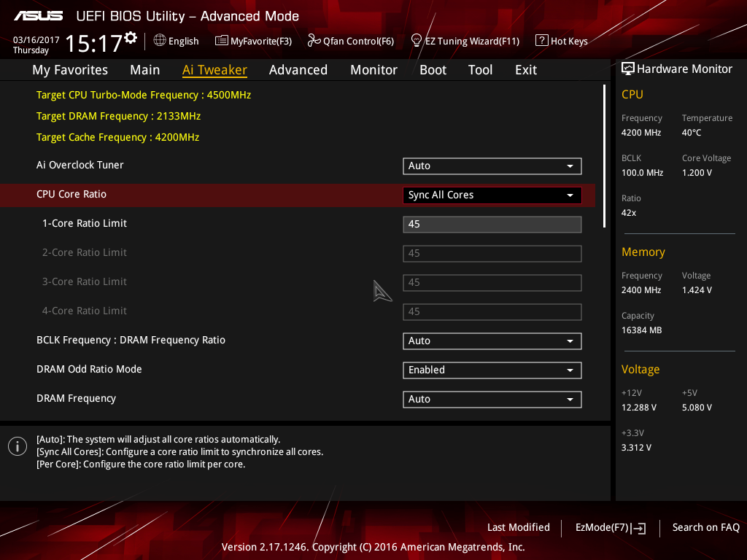Click the EzMode exit arrow icon
The width and height of the screenshot is (747, 560).
click(x=638, y=528)
